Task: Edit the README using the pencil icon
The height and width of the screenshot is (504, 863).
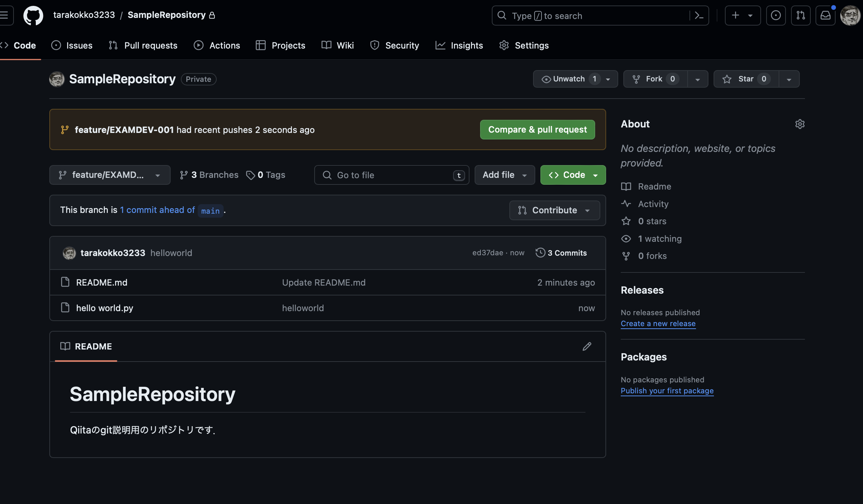Action: click(587, 346)
